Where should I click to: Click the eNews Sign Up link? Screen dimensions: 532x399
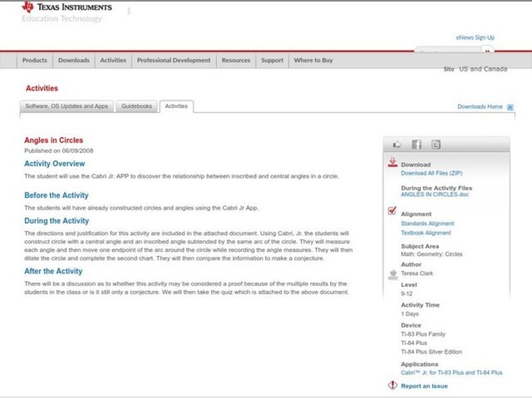click(x=475, y=38)
